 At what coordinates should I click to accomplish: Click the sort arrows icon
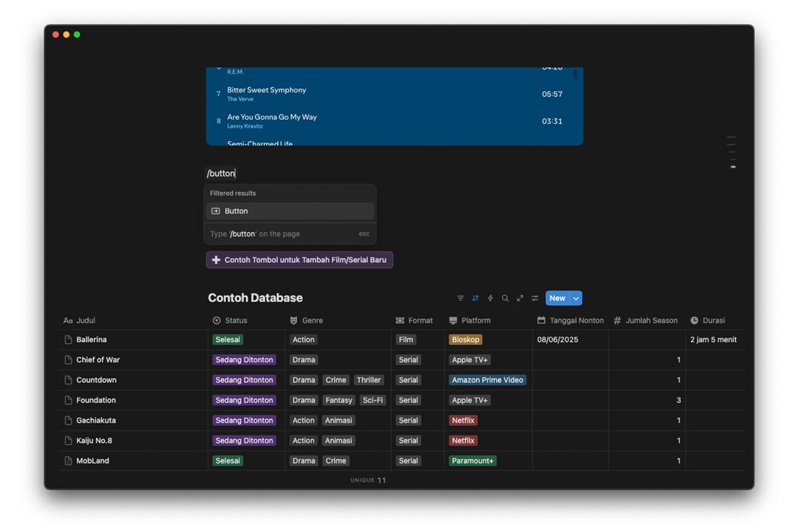pyautogui.click(x=475, y=299)
